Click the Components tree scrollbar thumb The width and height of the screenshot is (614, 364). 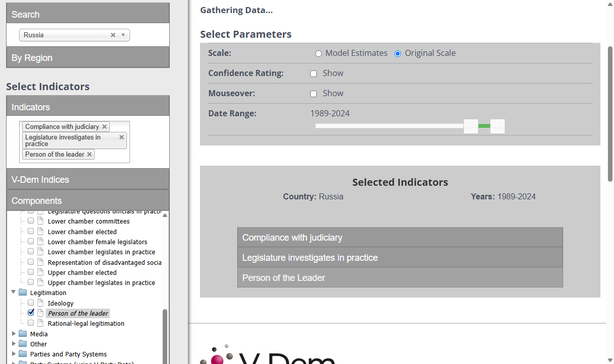pos(165,336)
